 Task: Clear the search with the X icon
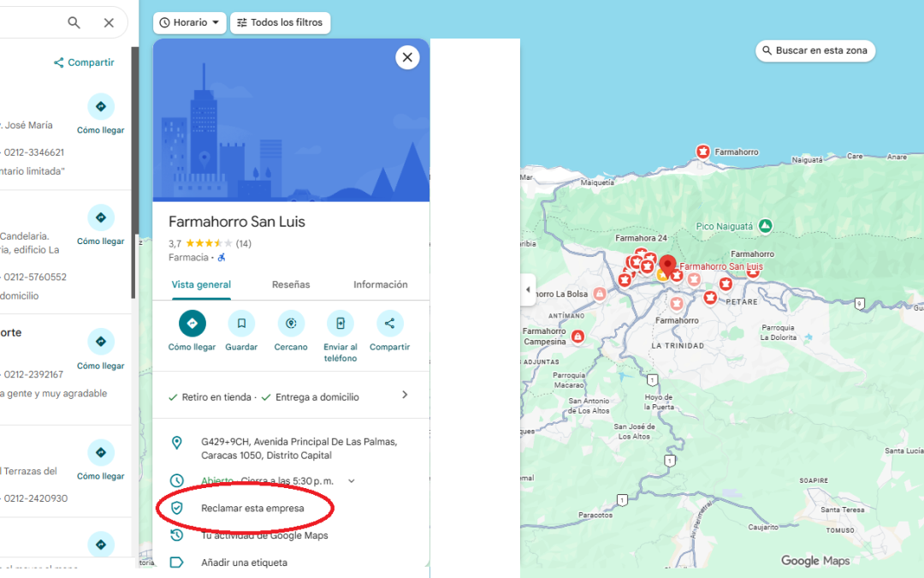click(x=109, y=23)
